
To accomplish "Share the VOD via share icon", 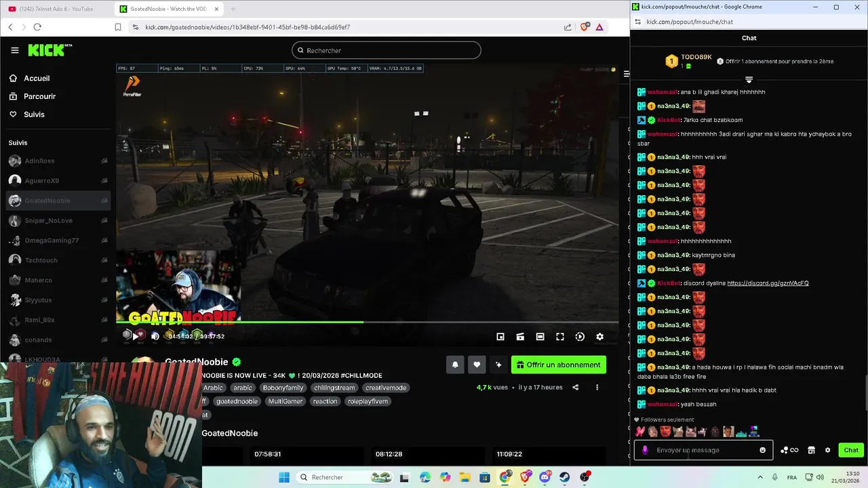I will coord(575,388).
